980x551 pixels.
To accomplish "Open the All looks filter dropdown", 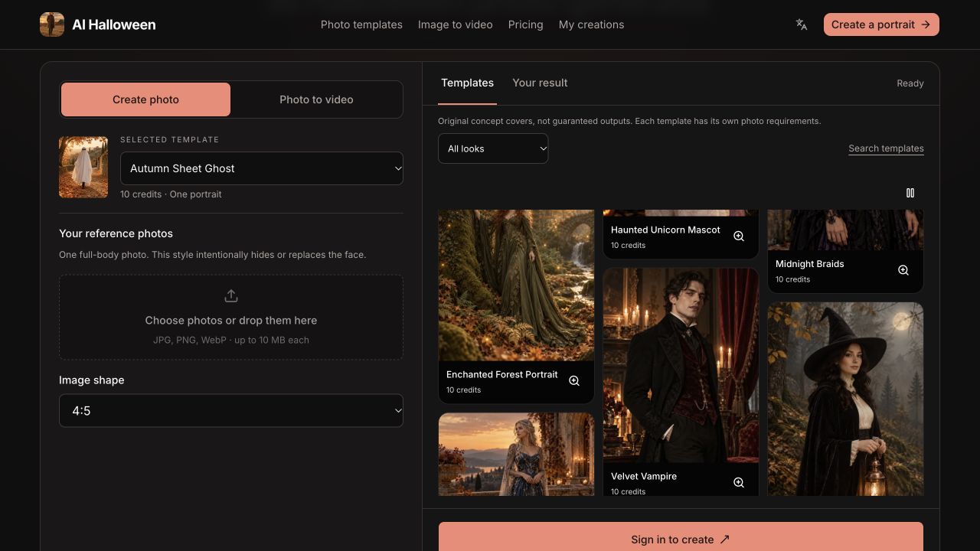I will tap(493, 148).
